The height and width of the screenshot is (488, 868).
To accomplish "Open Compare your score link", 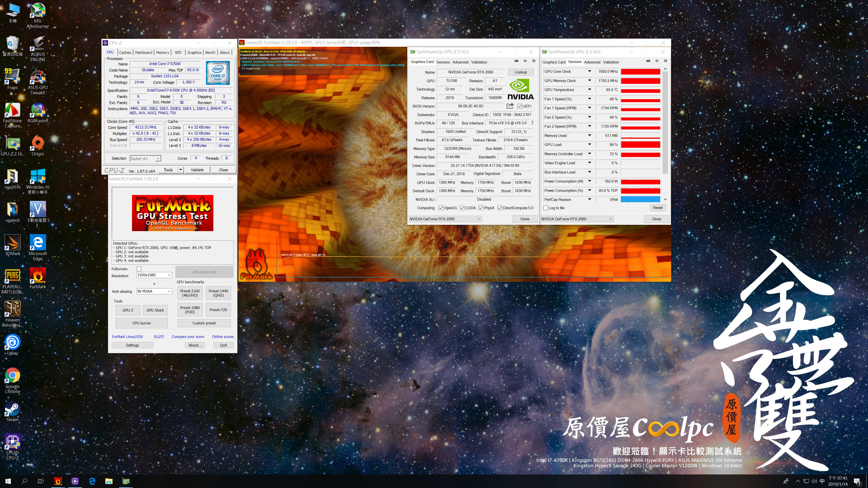I will pyautogui.click(x=188, y=336).
